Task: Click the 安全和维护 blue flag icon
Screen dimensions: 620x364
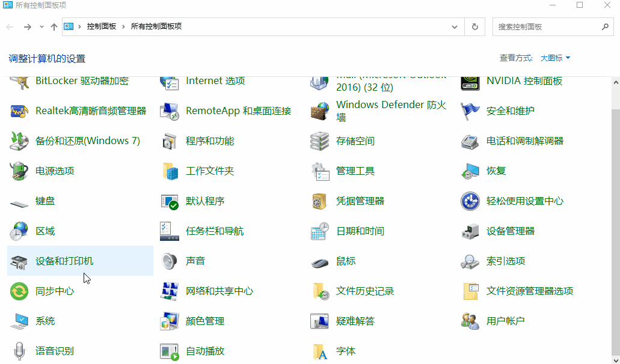Action: coord(470,111)
